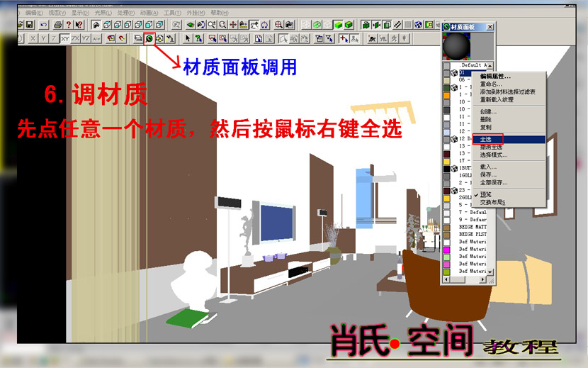Click the material list scroll-up arrow
This screenshot has width=588, height=368.
[490, 66]
